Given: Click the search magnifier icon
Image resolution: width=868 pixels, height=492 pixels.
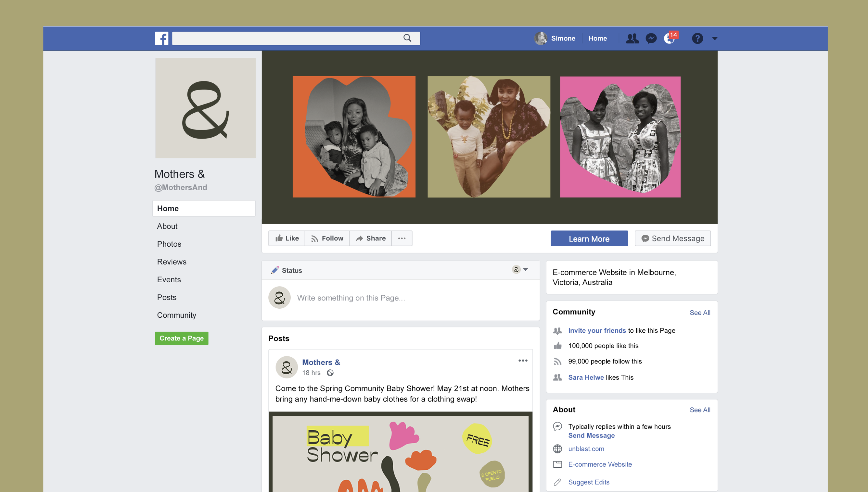Looking at the screenshot, I should coord(407,38).
